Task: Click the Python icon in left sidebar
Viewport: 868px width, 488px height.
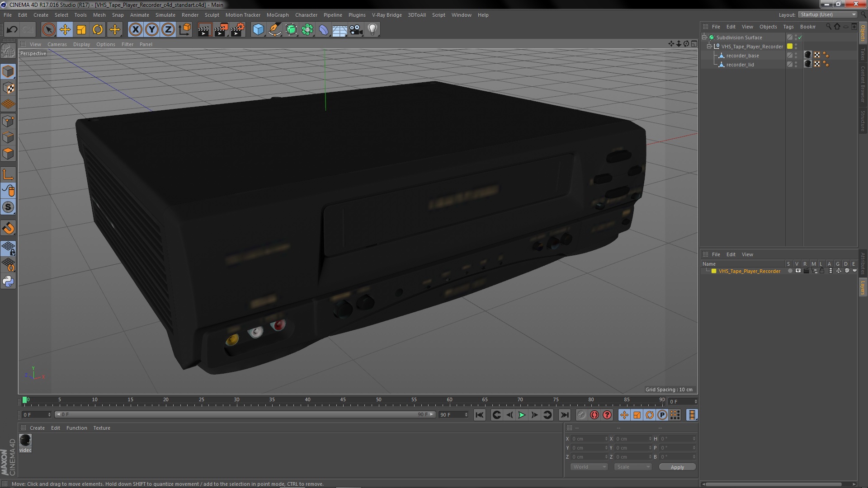Action: click(8, 282)
